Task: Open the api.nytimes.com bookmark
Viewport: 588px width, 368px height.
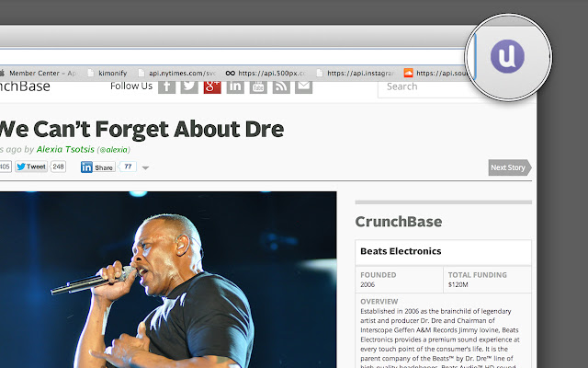Action: tap(177, 73)
